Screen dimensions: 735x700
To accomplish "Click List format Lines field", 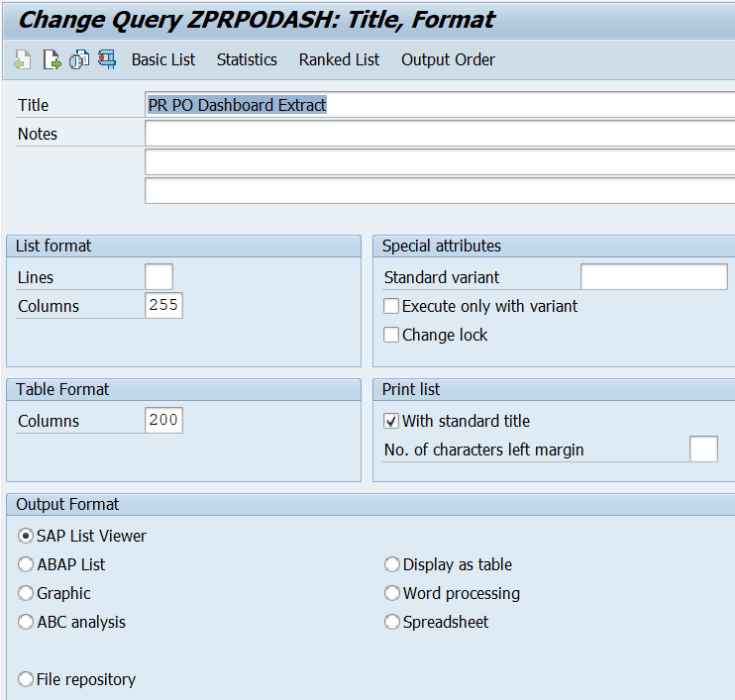I will pyautogui.click(x=158, y=277).
